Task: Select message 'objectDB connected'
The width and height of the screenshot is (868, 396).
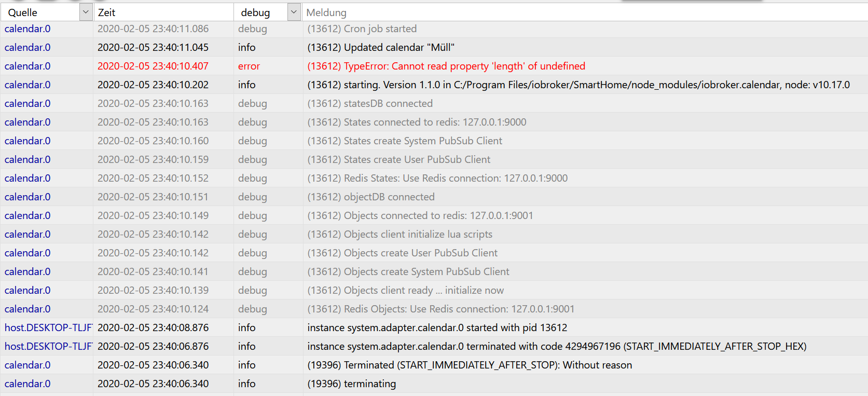Action: pos(371,197)
